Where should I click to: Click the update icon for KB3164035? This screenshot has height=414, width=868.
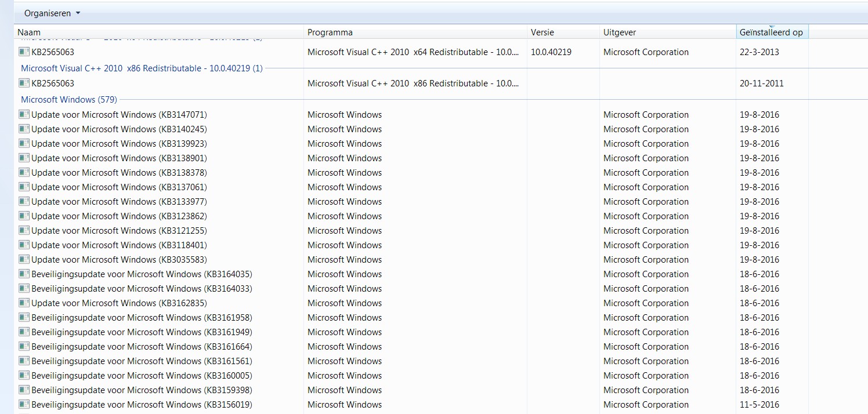coord(24,274)
